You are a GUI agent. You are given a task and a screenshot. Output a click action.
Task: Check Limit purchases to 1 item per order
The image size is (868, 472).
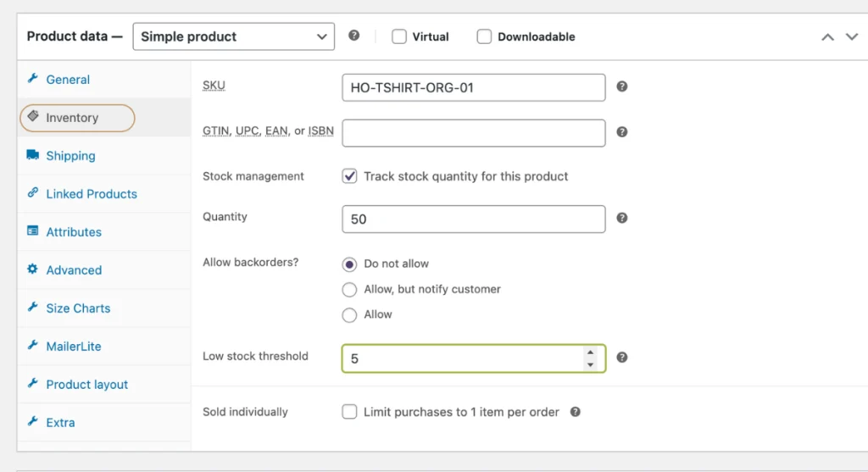(349, 412)
